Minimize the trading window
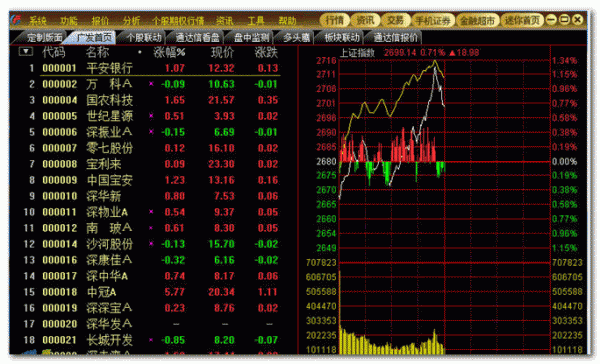600x364 pixels. pos(551,20)
